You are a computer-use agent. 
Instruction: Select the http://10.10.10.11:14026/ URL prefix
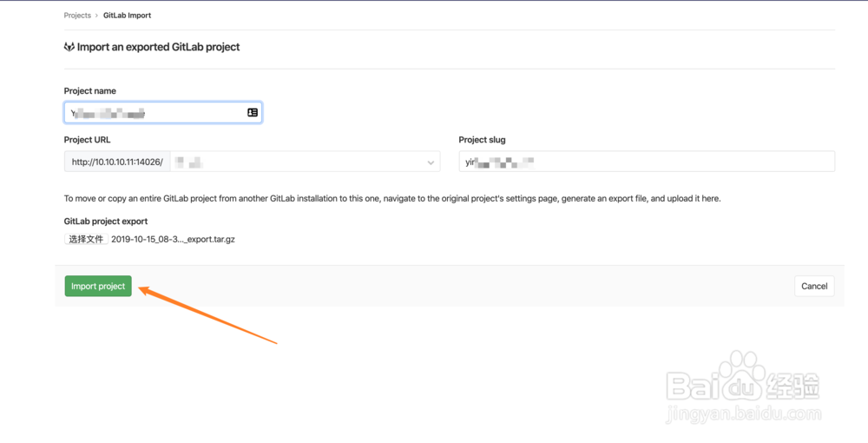coord(117,162)
